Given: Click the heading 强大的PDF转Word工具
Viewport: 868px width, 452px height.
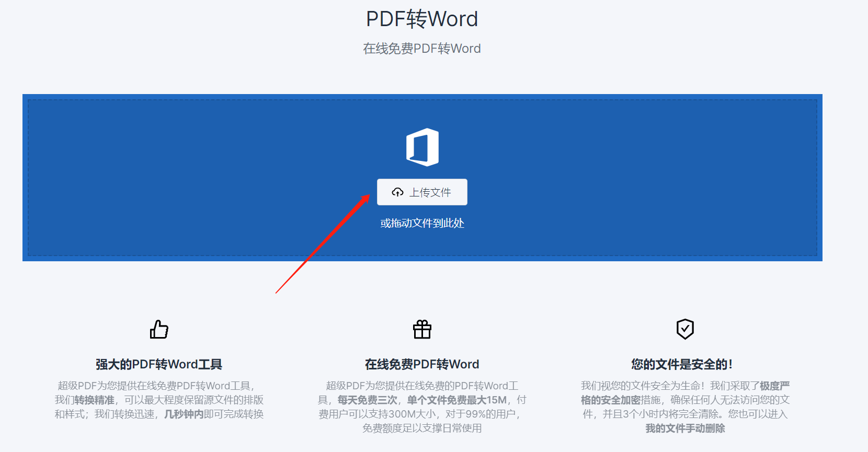Looking at the screenshot, I should (x=159, y=364).
